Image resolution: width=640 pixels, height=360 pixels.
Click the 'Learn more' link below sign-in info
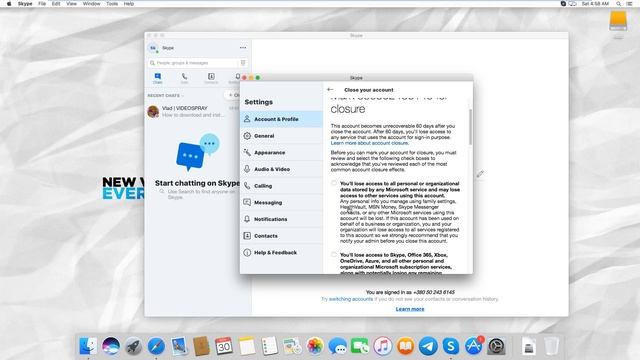(410, 309)
